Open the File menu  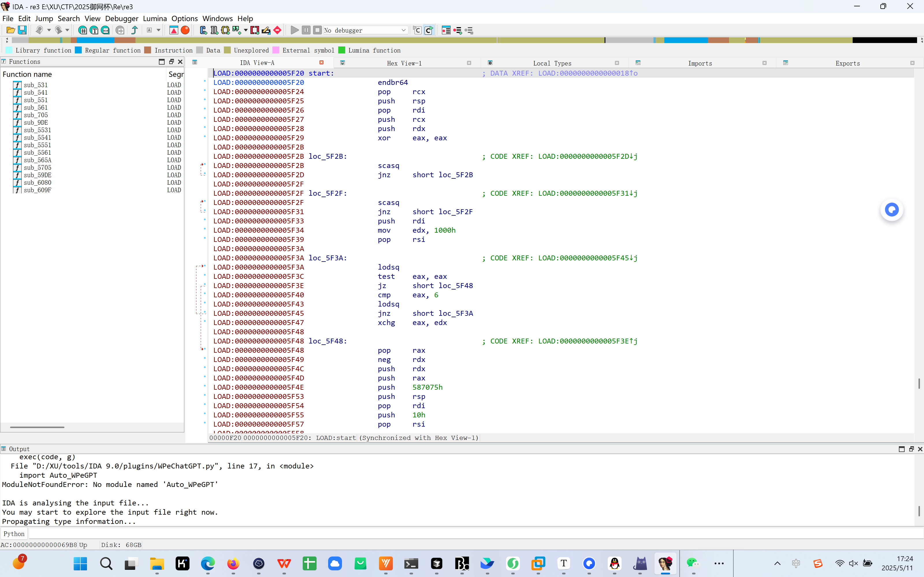click(x=8, y=18)
